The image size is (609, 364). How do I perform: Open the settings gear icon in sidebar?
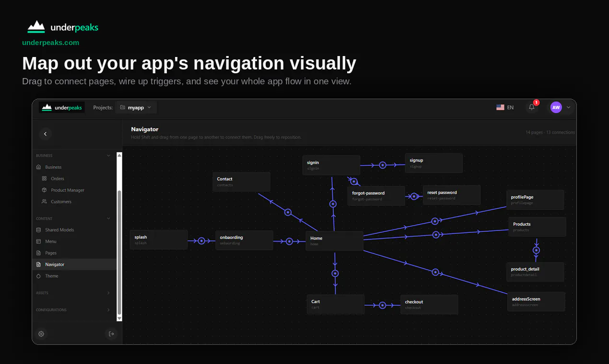(x=41, y=334)
